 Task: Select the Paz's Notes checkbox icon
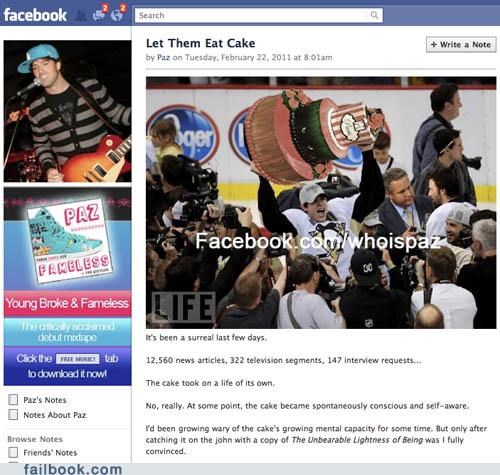13,399
